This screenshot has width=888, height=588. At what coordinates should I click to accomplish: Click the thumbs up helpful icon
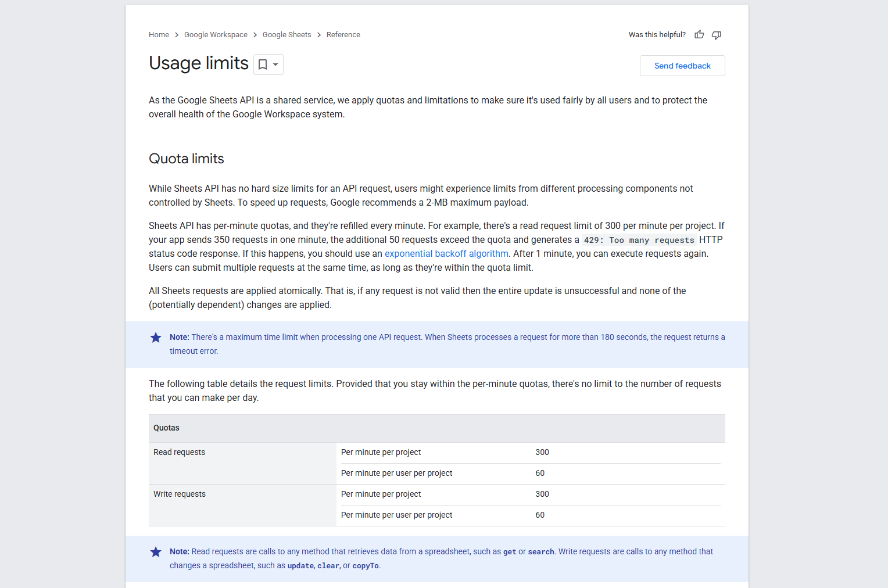click(x=699, y=35)
